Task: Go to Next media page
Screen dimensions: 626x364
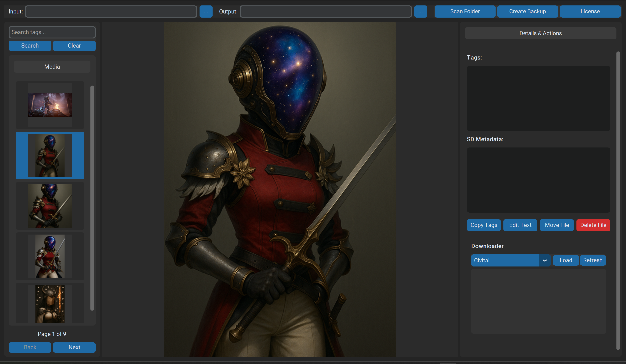Action: pyautogui.click(x=74, y=347)
